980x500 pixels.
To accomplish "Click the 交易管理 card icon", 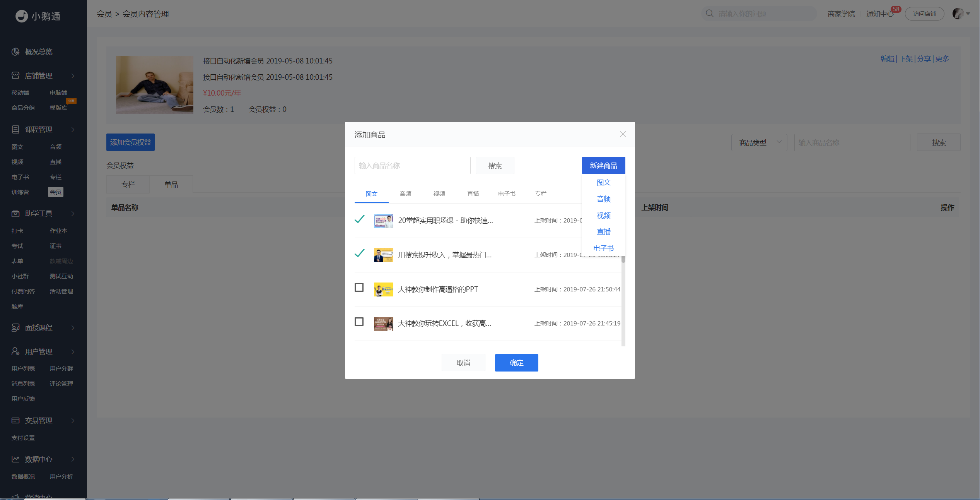I will point(15,421).
